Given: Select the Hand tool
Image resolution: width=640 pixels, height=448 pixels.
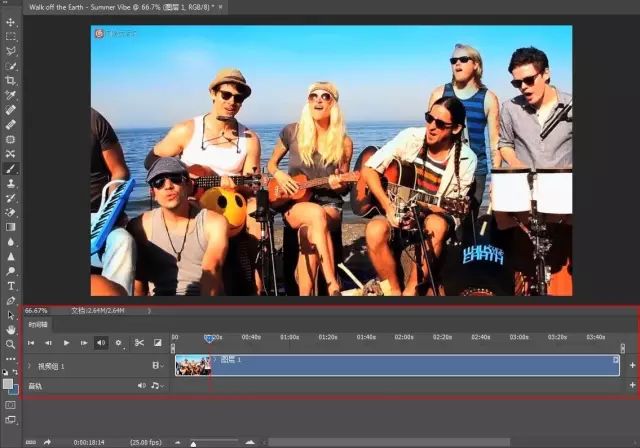Looking at the screenshot, I should pos(11,329).
